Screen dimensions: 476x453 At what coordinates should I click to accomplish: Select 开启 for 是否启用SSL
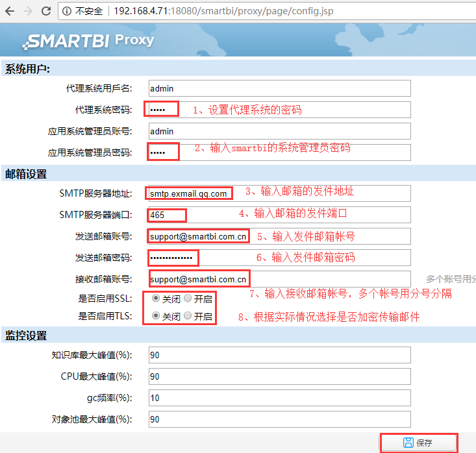[188, 299]
